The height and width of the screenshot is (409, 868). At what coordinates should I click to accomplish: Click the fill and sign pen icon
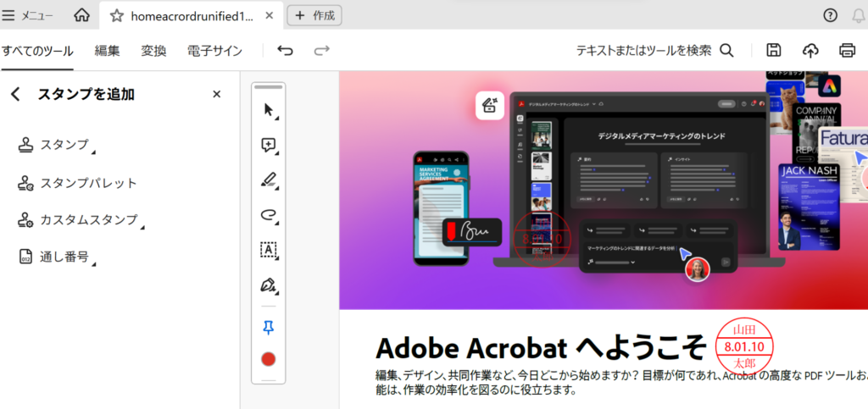[x=270, y=285]
